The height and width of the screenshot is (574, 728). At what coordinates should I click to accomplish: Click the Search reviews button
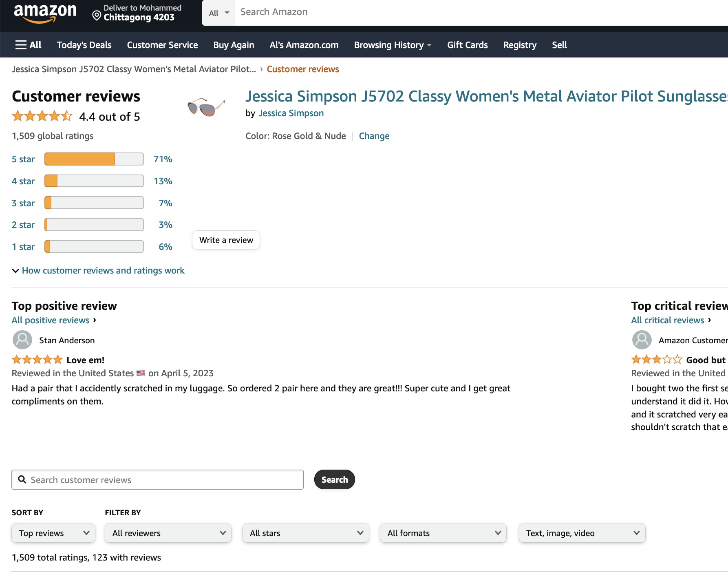point(335,479)
